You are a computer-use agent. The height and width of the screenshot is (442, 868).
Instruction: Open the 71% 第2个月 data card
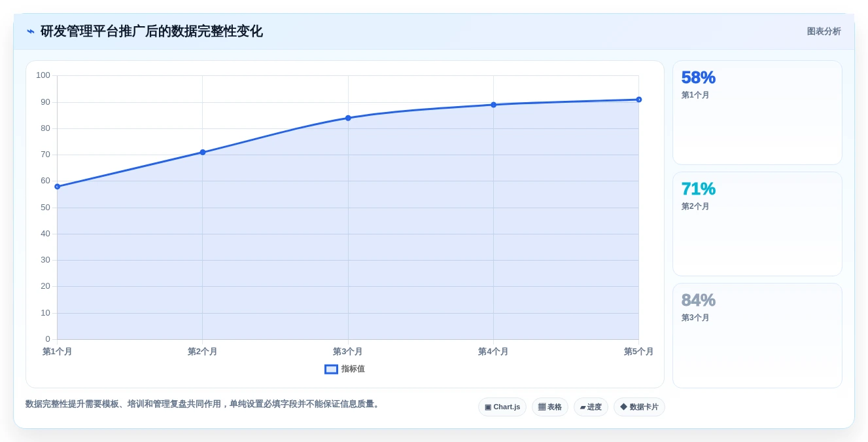[757, 224]
